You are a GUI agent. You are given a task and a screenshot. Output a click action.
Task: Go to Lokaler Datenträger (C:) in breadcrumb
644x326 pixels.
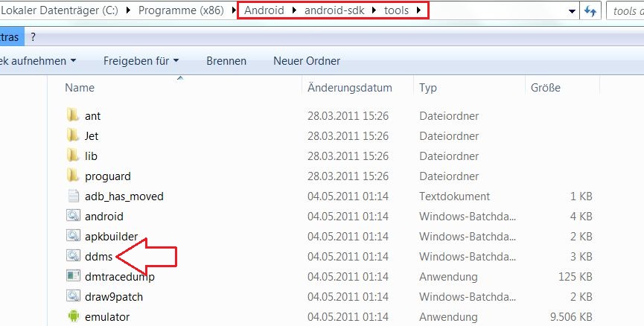60,10
